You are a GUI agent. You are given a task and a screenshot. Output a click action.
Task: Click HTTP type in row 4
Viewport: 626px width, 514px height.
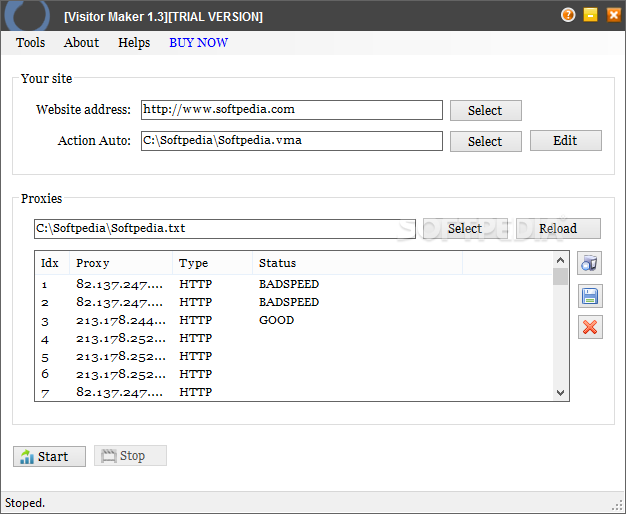click(x=196, y=338)
